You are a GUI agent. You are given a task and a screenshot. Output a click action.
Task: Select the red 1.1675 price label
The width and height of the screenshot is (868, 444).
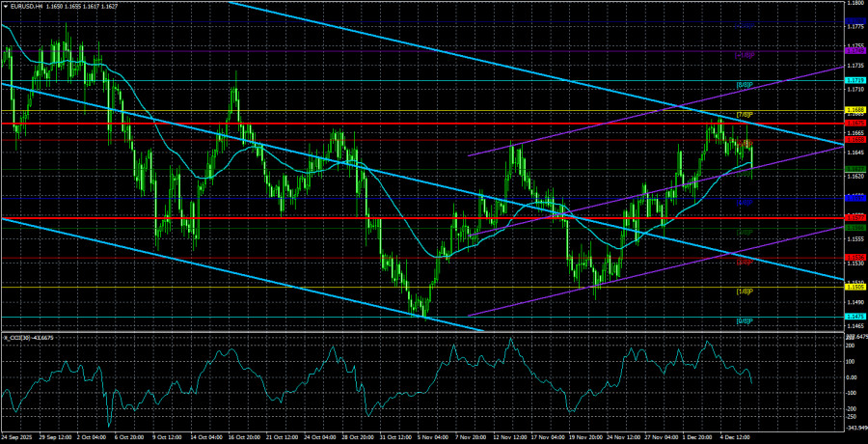tap(855, 123)
